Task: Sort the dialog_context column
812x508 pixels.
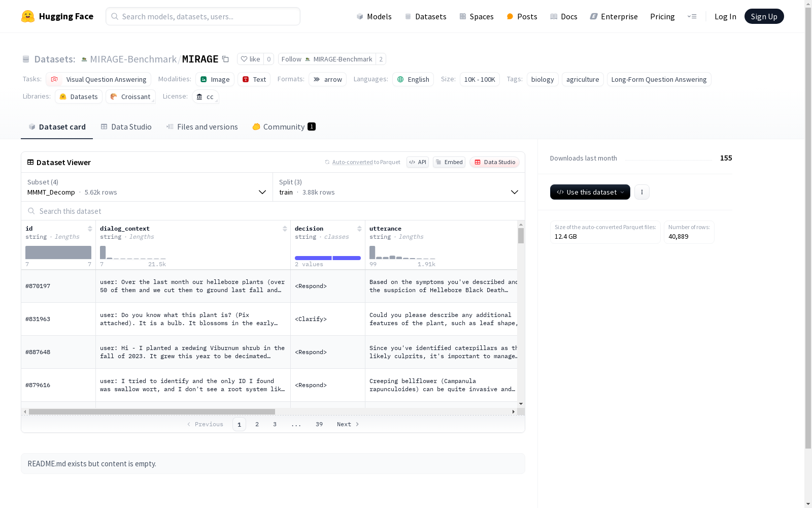Action: click(x=285, y=229)
